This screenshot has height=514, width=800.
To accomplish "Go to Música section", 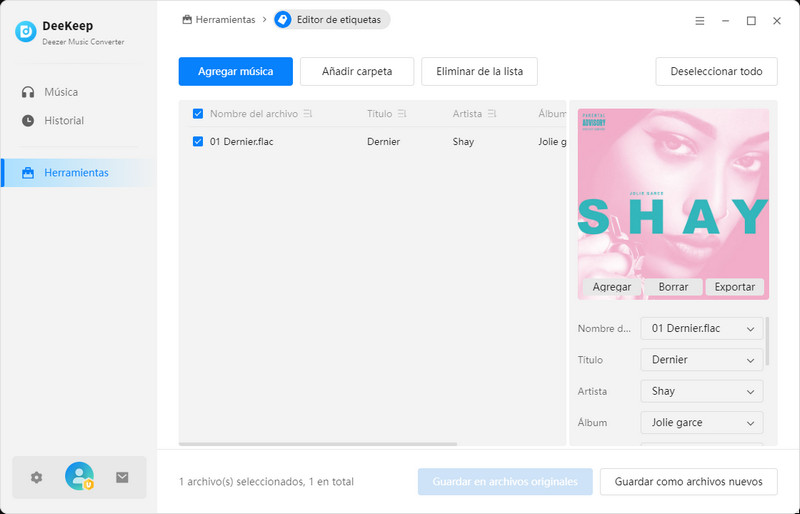I will (x=61, y=92).
